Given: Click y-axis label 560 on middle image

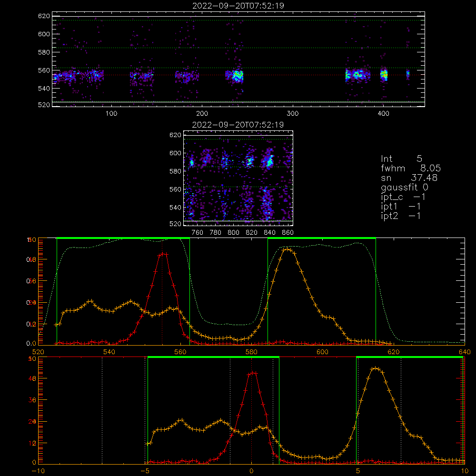Looking at the screenshot, I should [x=176, y=189].
